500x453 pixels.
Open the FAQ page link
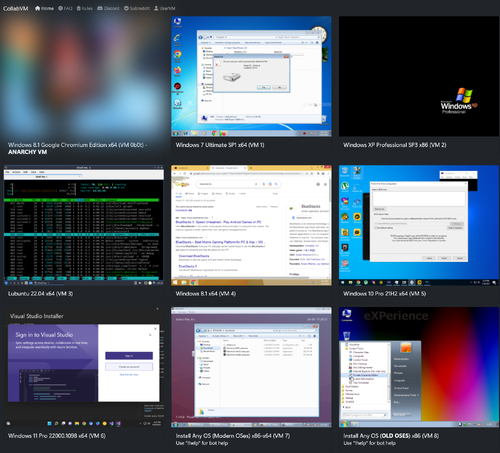click(x=65, y=8)
